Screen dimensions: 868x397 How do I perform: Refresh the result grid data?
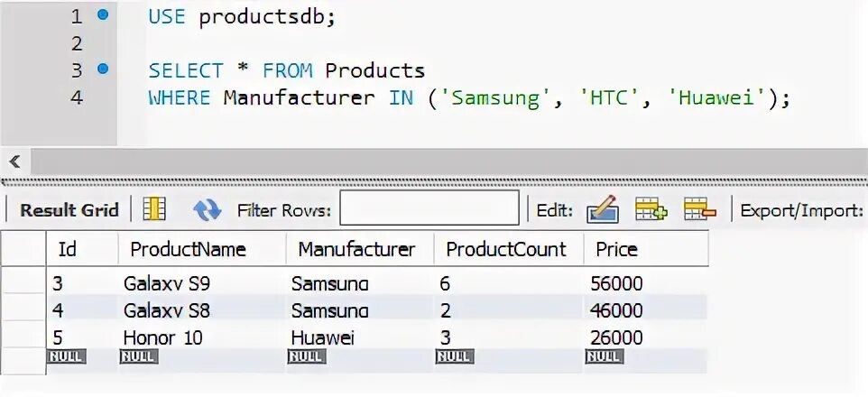tap(207, 210)
